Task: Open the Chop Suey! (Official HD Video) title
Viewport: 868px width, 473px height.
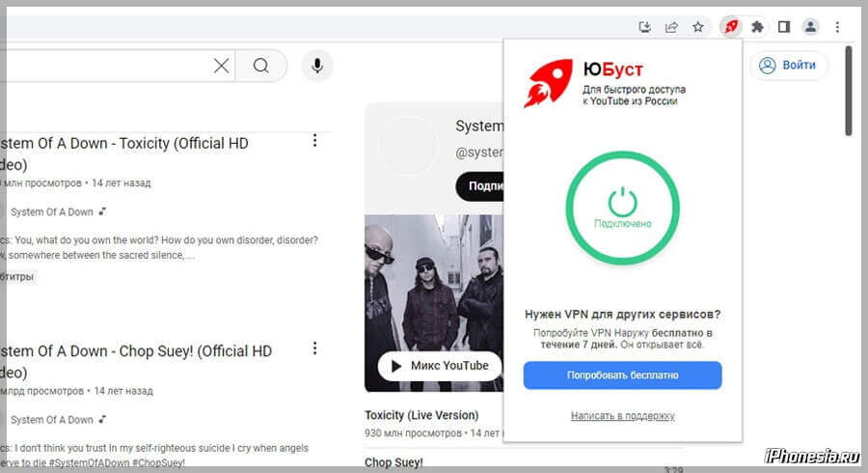Action: coord(136,362)
